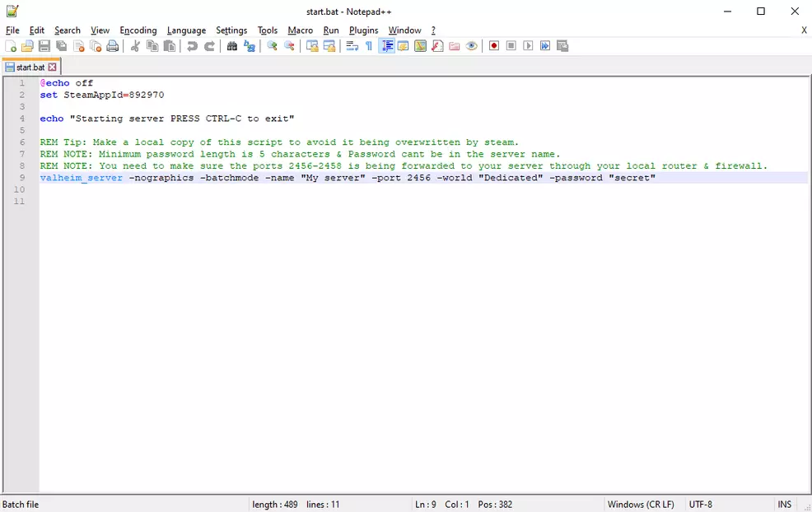Click the "set SteamAppId=892970" line

(x=102, y=95)
